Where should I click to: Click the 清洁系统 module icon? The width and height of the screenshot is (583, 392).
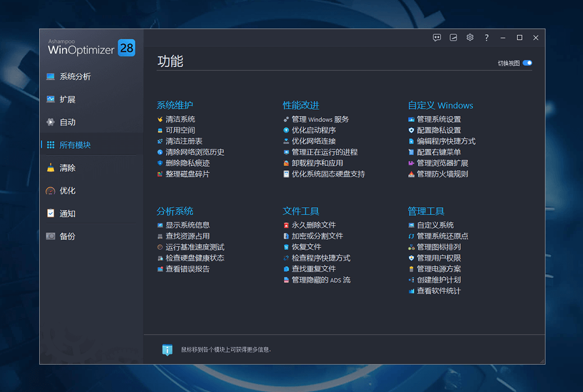[x=160, y=119]
